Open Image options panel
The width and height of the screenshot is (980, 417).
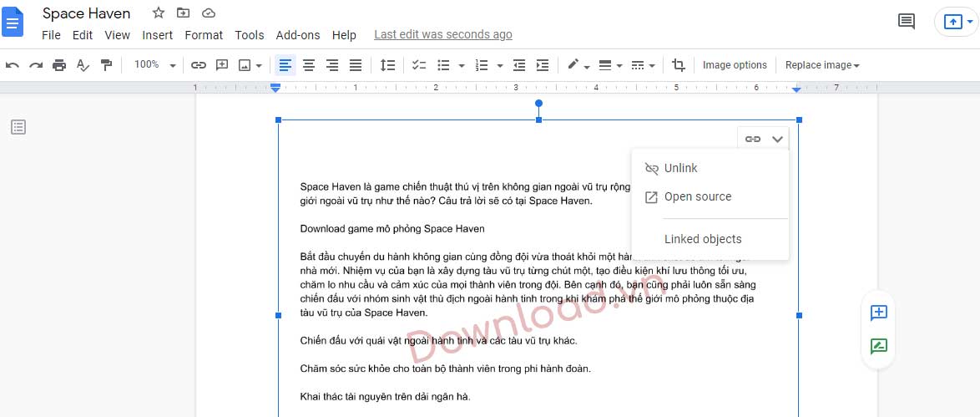pos(735,65)
